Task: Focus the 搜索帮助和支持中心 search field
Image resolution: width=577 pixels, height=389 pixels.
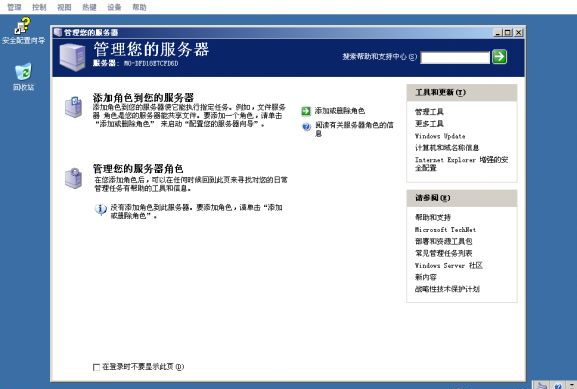Action: click(455, 57)
